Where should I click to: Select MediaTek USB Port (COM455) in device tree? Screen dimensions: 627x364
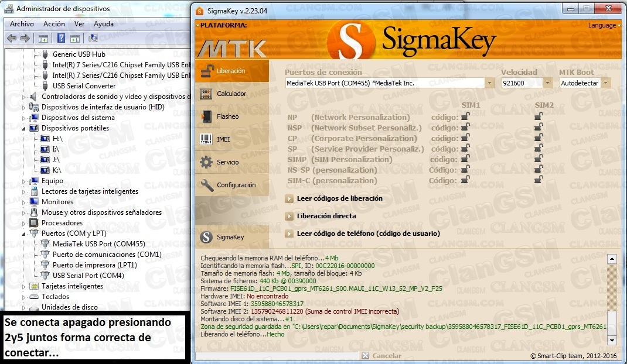coord(99,244)
